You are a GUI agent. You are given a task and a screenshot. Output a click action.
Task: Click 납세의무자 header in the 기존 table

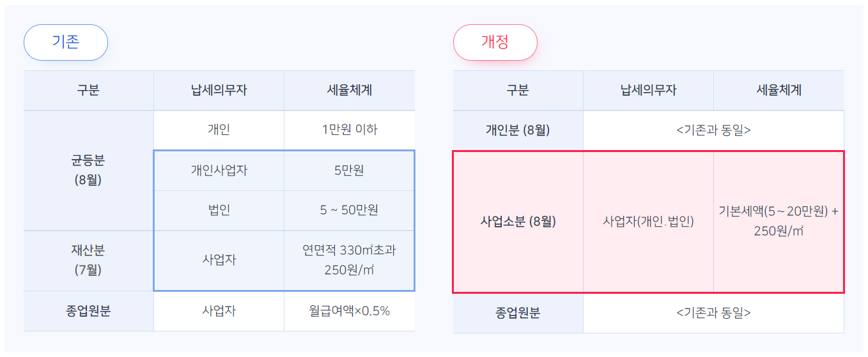point(219,90)
